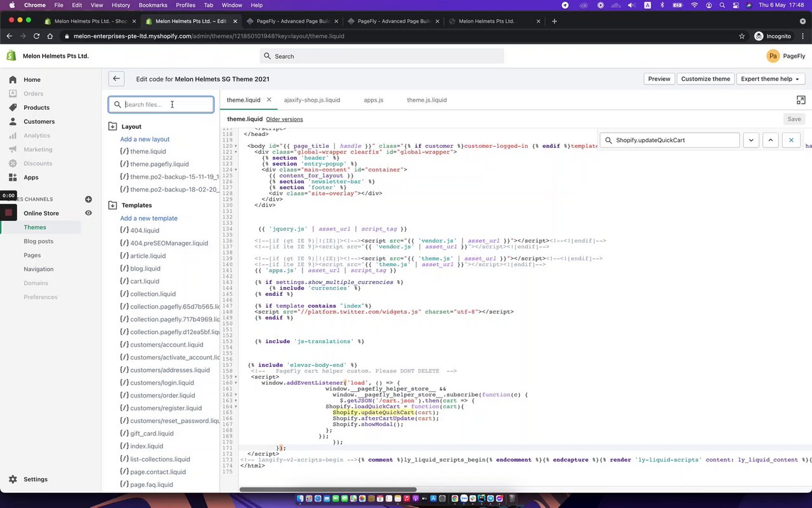Viewport: 812px width, 508px height.
Task: Click the back arrow beside Edit code
Action: click(116, 79)
